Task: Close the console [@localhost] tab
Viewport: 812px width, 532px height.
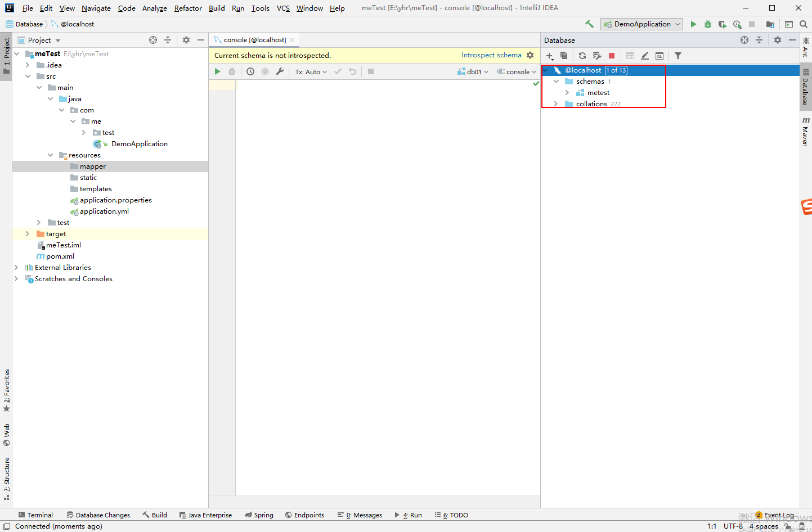Action: click(292, 40)
